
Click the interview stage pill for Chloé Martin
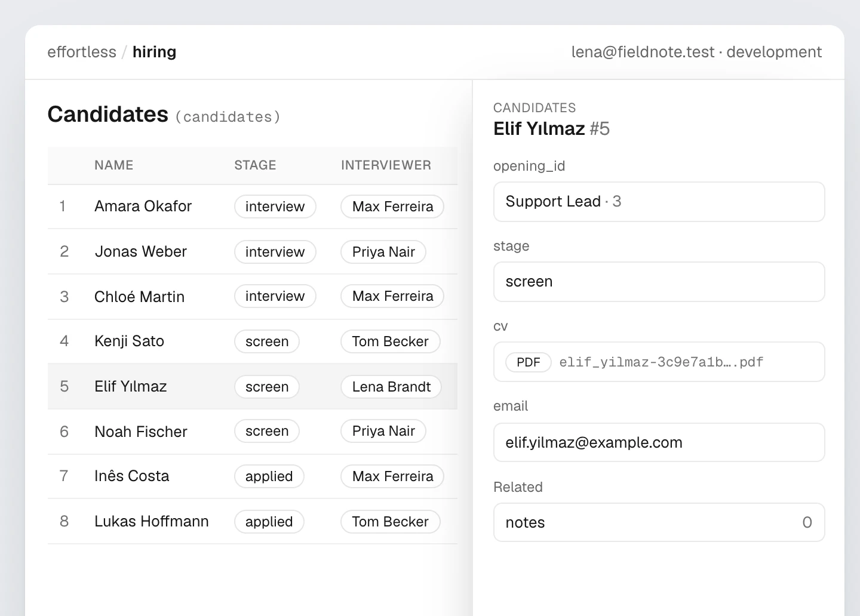tap(275, 296)
